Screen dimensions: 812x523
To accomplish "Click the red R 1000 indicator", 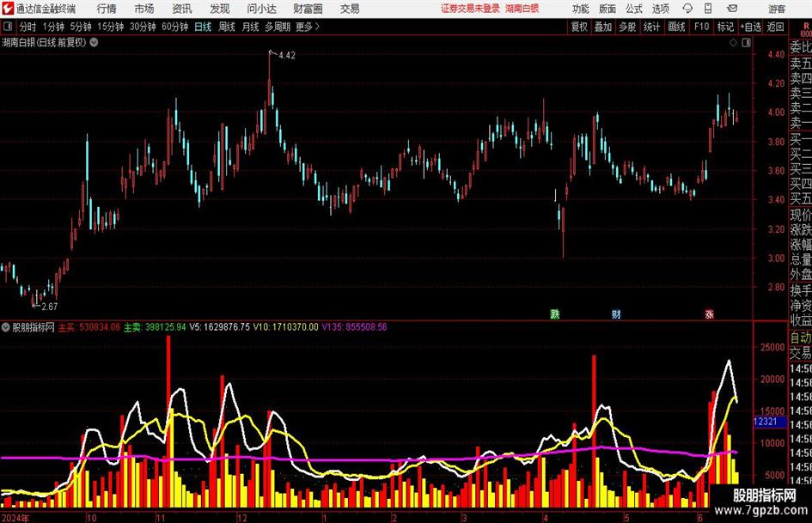I will [806, 29].
